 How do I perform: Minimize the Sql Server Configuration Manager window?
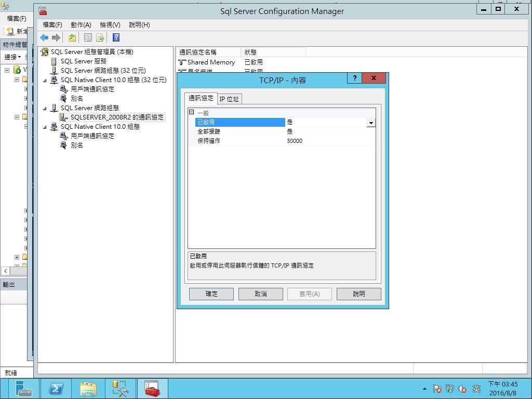pyautogui.click(x=484, y=9)
